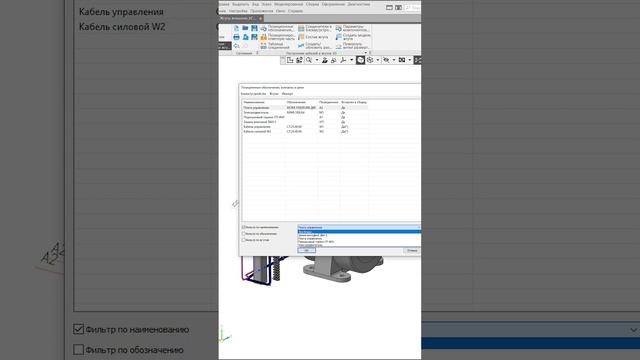Screen dimensions: 640x360
Task: Select the zoom magnifier in view toolbar
Action: click(309, 60)
